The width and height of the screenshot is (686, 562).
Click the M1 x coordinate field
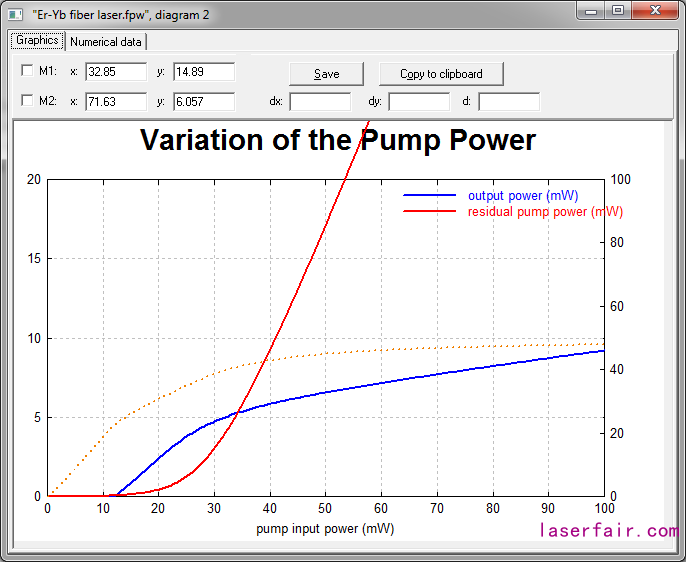point(116,72)
